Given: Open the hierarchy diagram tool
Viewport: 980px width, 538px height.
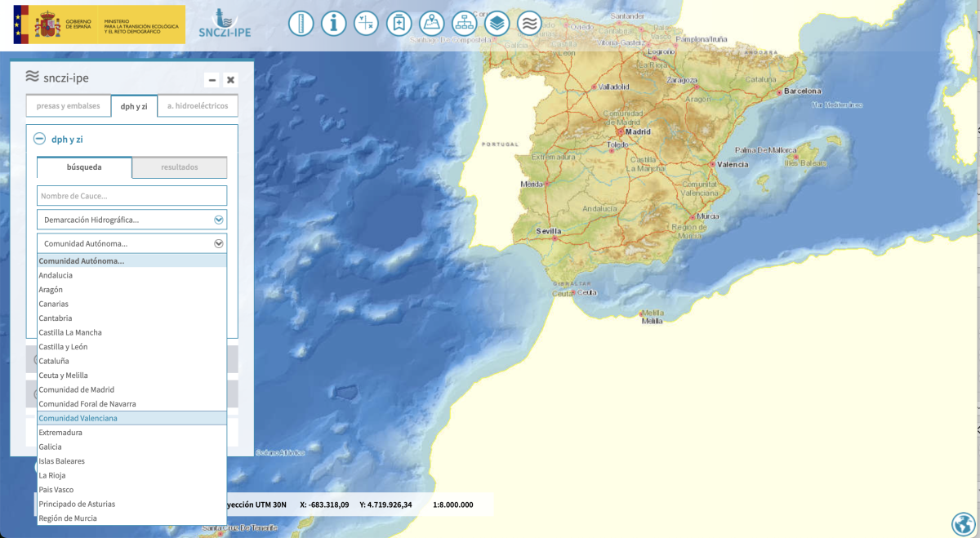Looking at the screenshot, I should [x=464, y=24].
